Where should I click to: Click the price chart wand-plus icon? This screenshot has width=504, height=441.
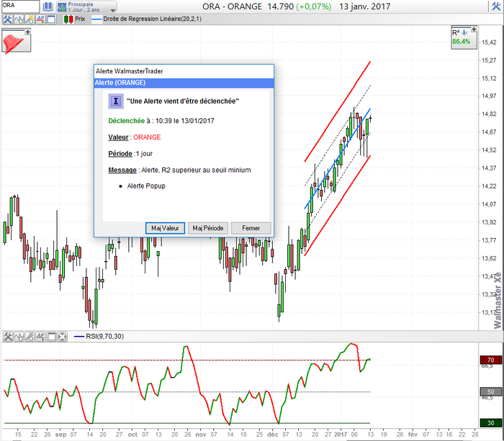[x=30, y=19]
